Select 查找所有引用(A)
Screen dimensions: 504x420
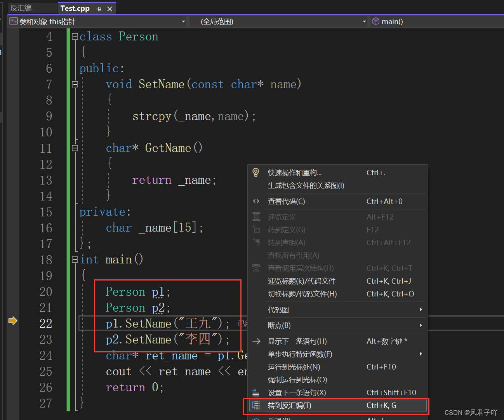(x=338, y=255)
